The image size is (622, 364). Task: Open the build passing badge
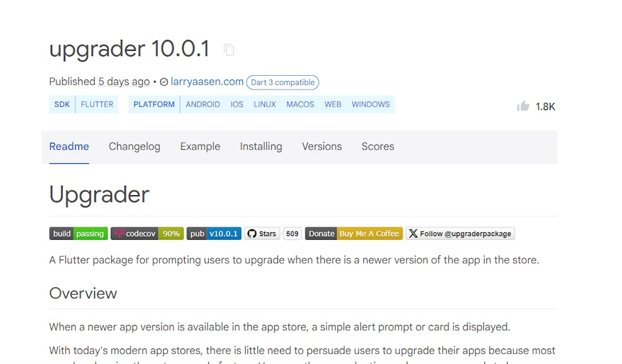tap(78, 234)
